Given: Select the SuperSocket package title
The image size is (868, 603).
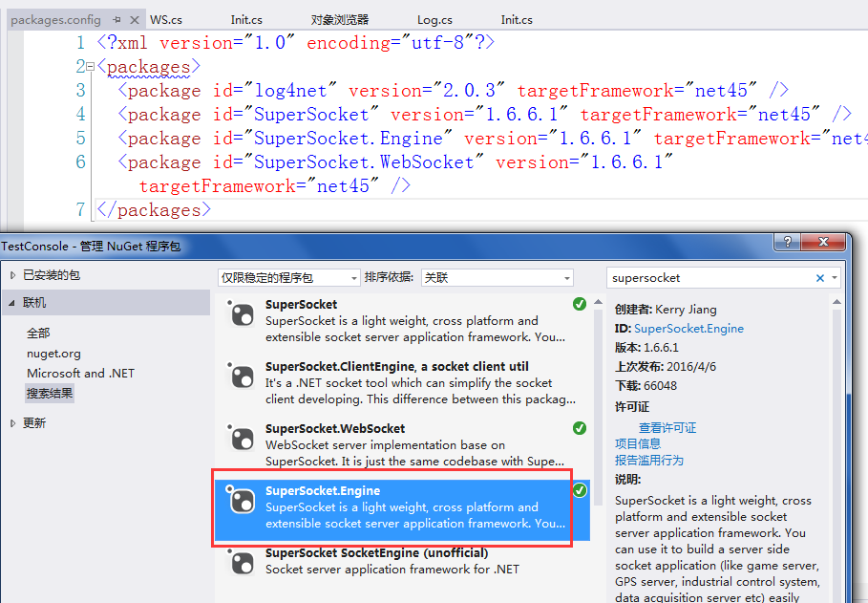Looking at the screenshot, I should pos(301,304).
